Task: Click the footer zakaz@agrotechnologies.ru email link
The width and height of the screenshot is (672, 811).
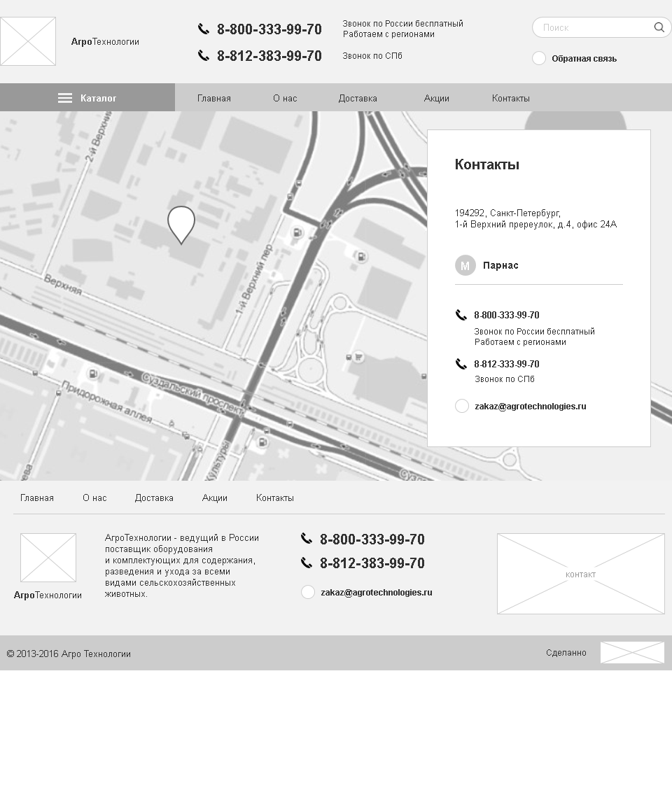Action: (376, 592)
